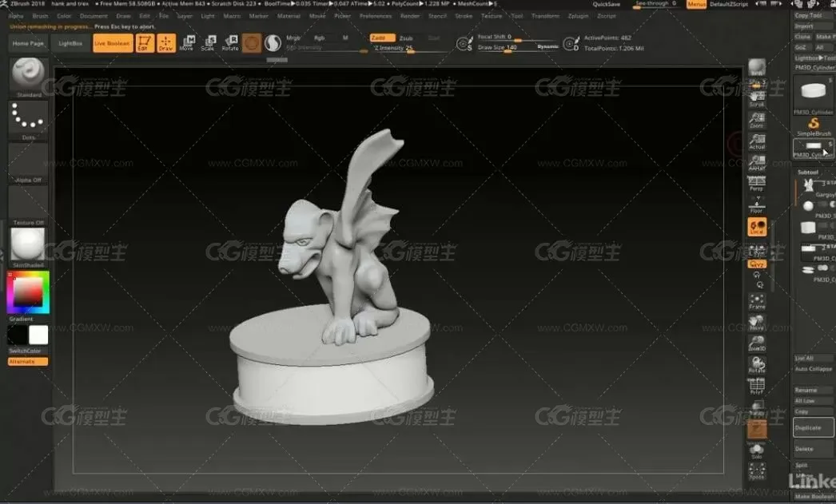Click the Move view icon
Viewport: 836px width, 504px height.
pyautogui.click(x=757, y=323)
